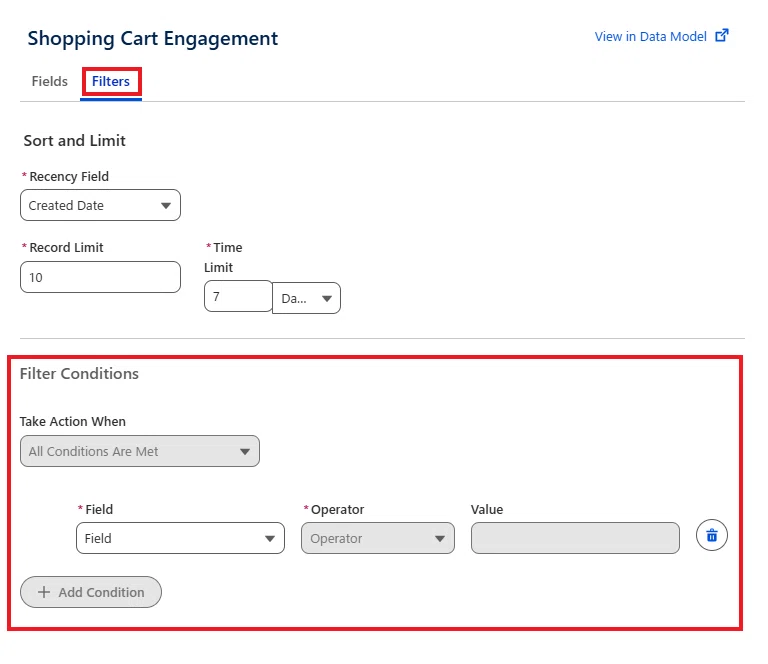Click the Record Limit input showing 10
This screenshot has width=768, height=664.
coord(100,277)
